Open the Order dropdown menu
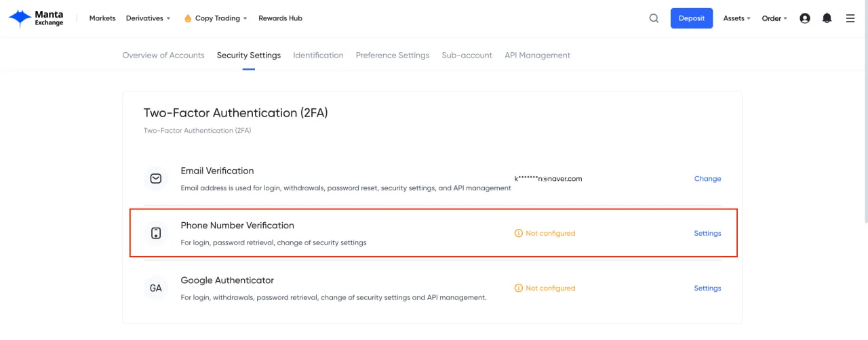This screenshot has width=868, height=340. 774,18
